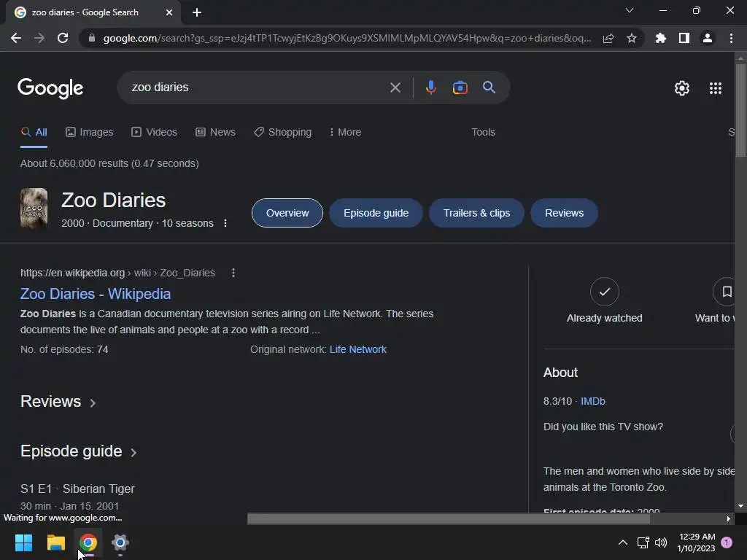Screen dimensions: 747x560
Task: Share this page from the address bar
Action: coord(608,38)
